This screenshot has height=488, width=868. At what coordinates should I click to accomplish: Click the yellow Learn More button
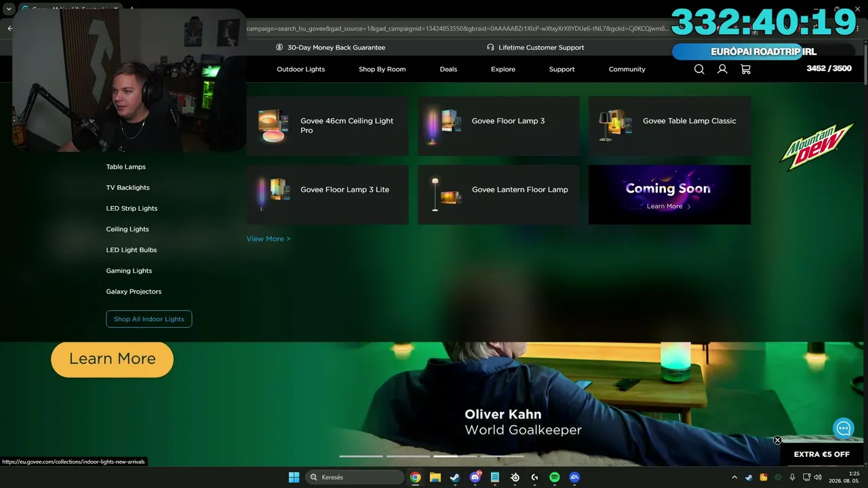[112, 359]
